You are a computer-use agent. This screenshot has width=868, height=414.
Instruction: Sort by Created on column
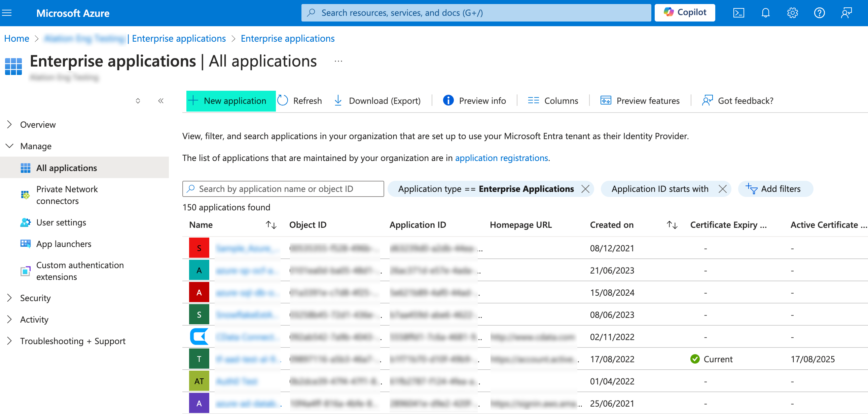pos(672,225)
